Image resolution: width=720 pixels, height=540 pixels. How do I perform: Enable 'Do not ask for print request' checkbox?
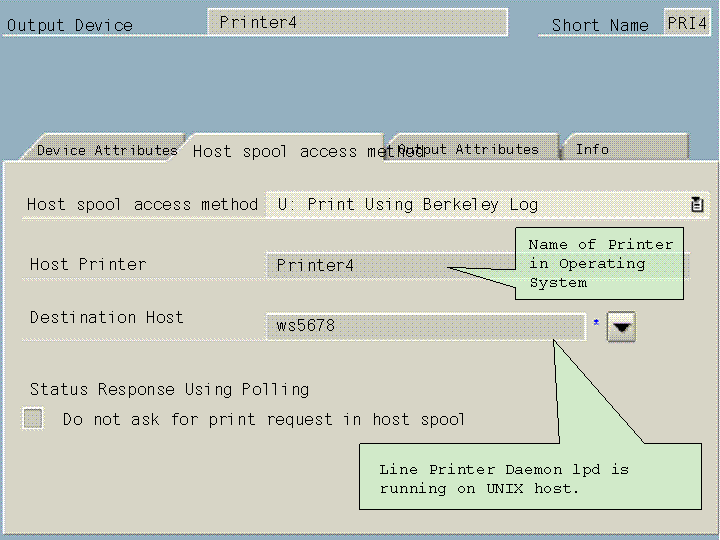(x=34, y=419)
